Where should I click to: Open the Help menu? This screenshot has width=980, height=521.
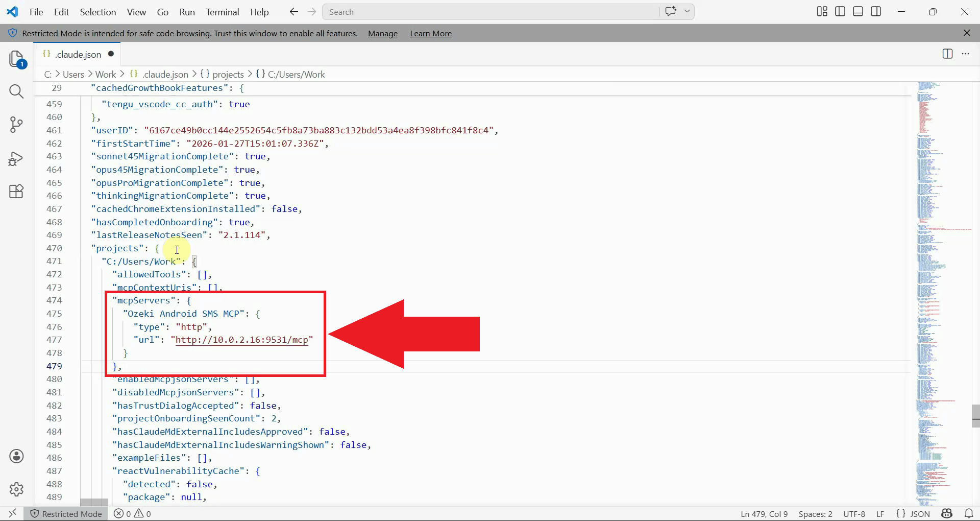click(x=259, y=12)
